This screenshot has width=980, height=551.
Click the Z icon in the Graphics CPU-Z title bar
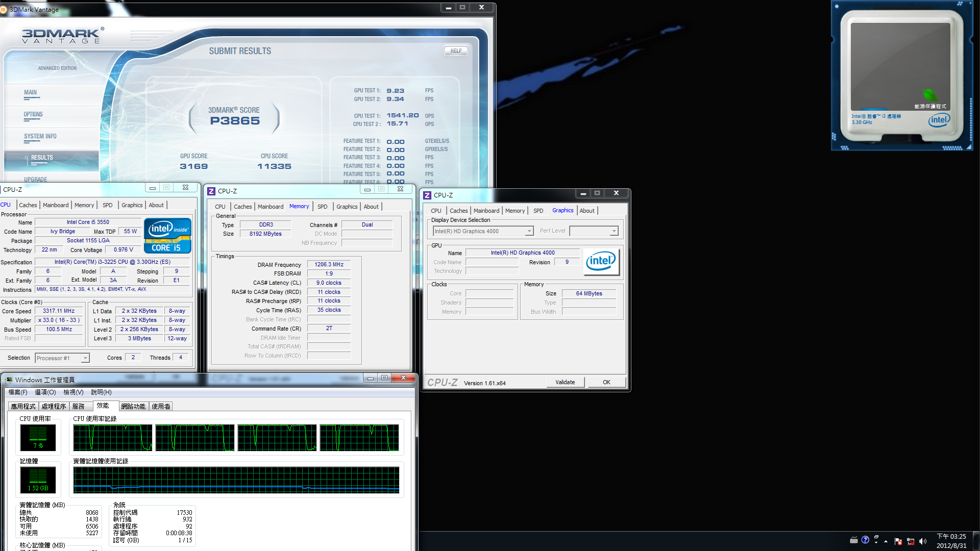tap(427, 195)
